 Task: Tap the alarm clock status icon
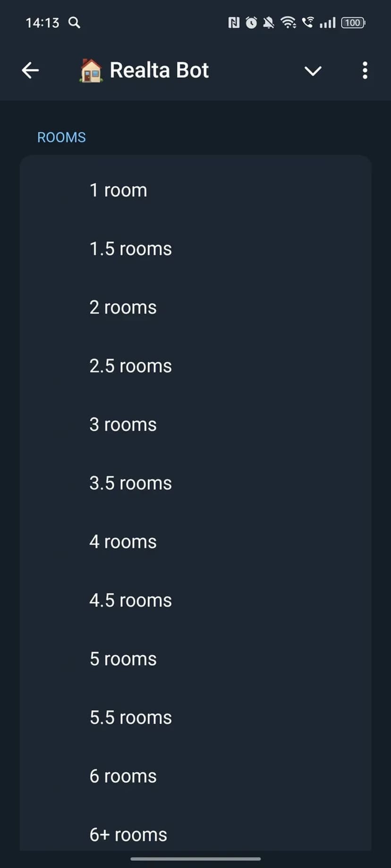coord(251,23)
